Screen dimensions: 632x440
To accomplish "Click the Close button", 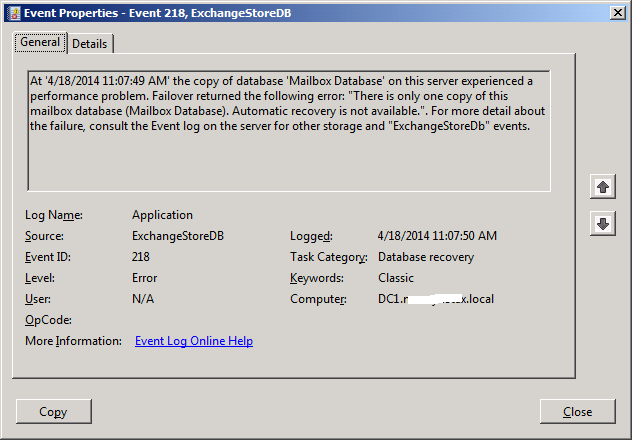I will tap(578, 411).
